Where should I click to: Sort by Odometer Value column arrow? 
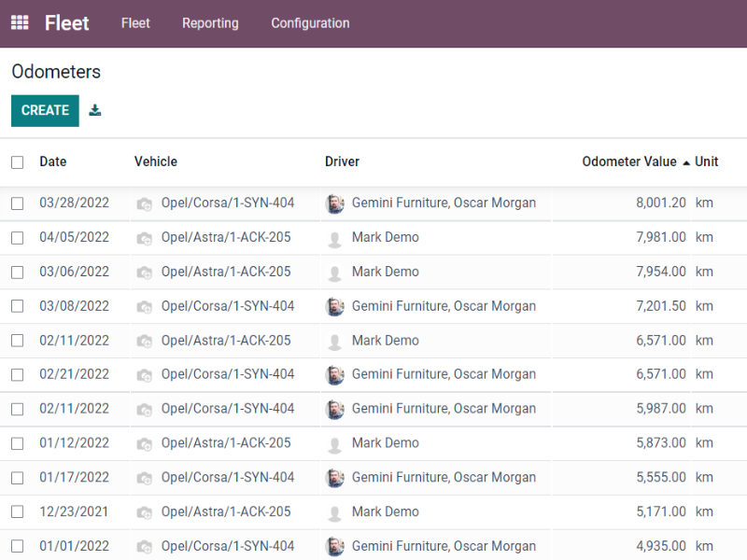[686, 162]
